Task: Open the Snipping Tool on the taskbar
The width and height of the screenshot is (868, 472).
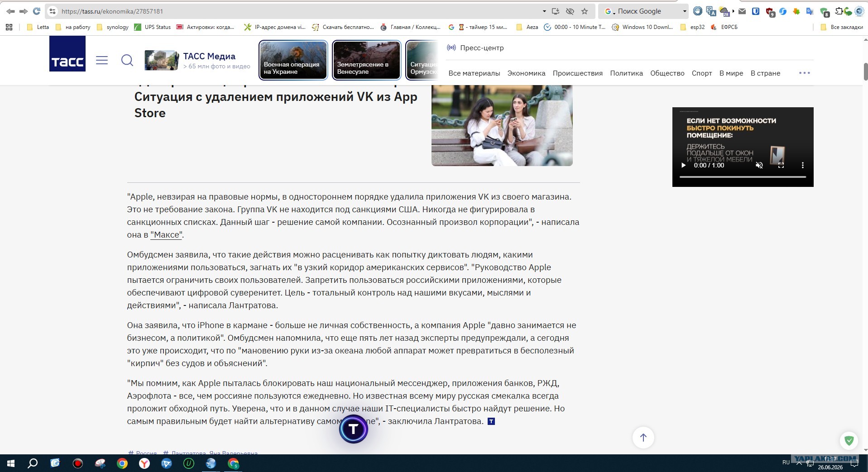Action: (100, 463)
